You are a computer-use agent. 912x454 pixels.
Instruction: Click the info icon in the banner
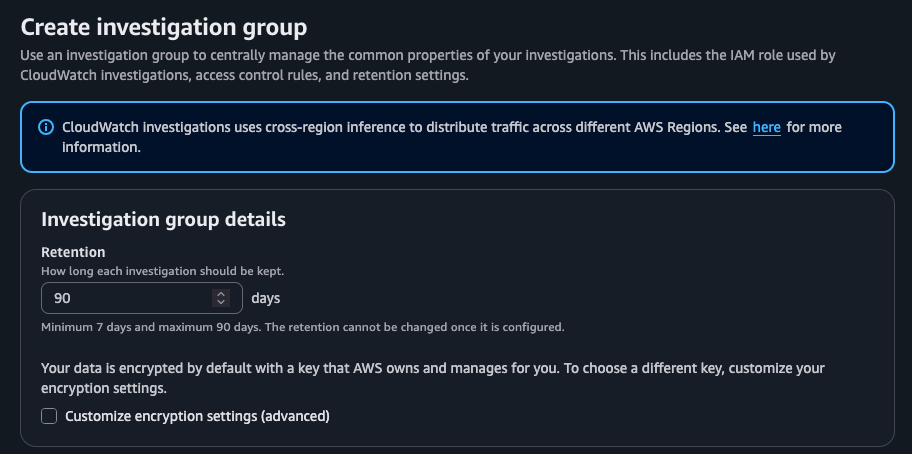click(x=45, y=128)
